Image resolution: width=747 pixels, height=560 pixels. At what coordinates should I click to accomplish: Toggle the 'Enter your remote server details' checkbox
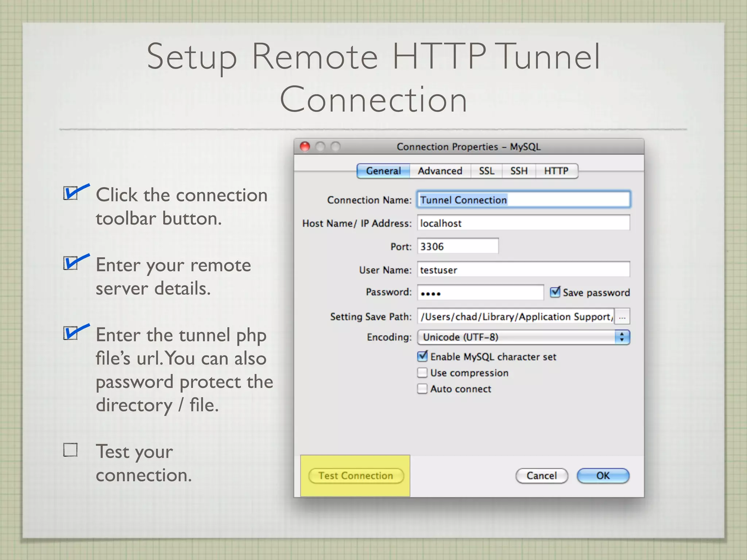(x=70, y=263)
